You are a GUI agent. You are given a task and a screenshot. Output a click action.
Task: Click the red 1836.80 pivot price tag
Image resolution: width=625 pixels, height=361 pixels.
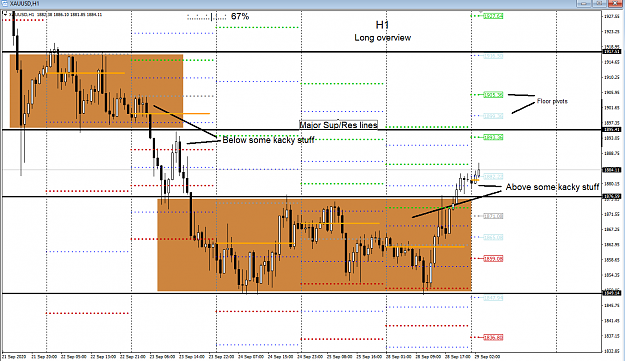point(493,337)
